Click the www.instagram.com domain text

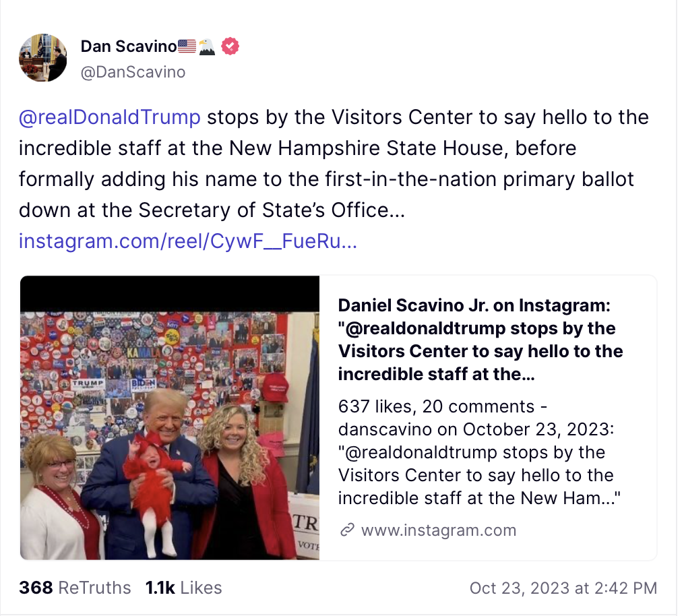tap(438, 530)
